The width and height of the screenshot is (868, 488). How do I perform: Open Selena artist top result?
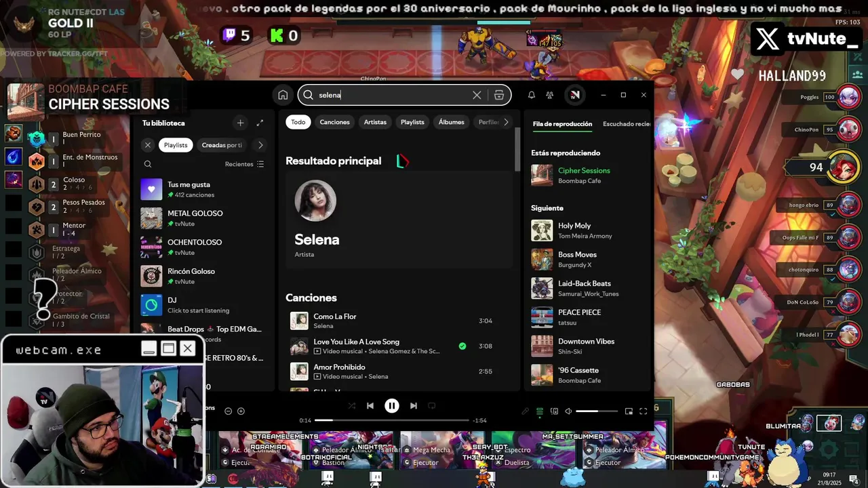(399, 220)
